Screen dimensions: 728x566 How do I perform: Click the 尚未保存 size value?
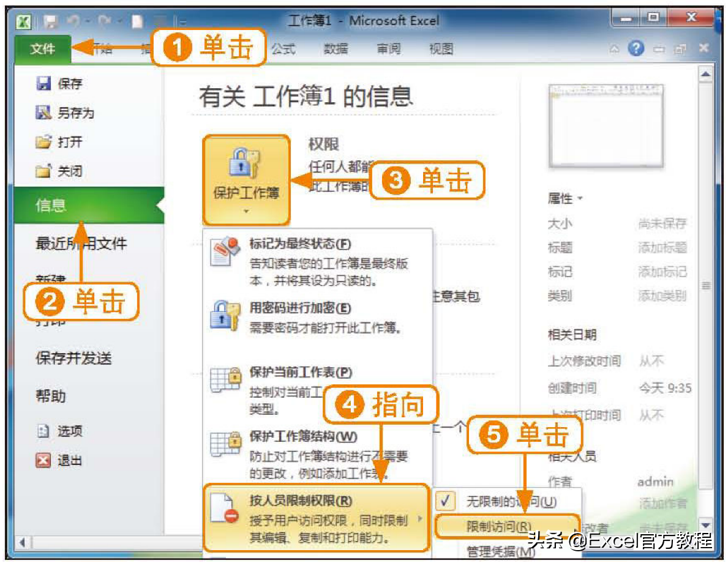[x=662, y=223]
